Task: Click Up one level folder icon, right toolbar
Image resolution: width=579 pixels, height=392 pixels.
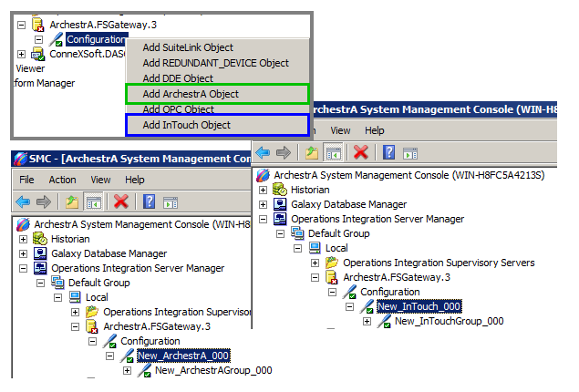Action: (312, 152)
